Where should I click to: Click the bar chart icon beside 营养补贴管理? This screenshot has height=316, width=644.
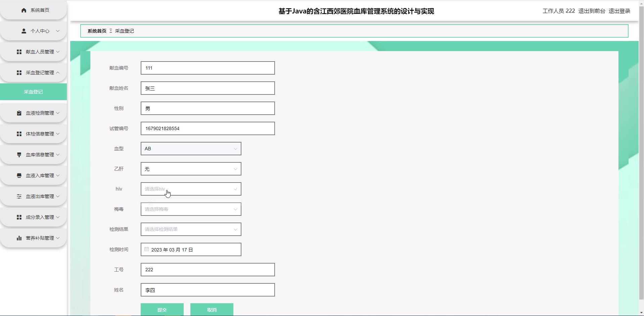(19, 238)
